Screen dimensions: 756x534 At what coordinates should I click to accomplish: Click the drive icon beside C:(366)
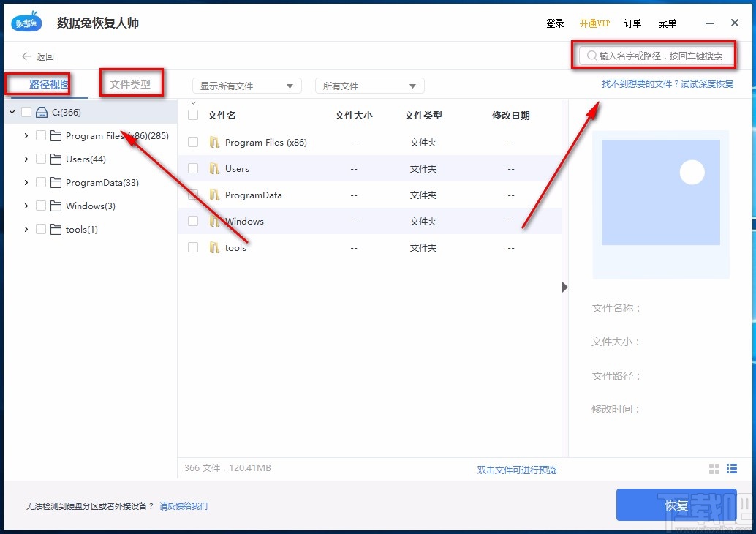pyautogui.click(x=42, y=111)
